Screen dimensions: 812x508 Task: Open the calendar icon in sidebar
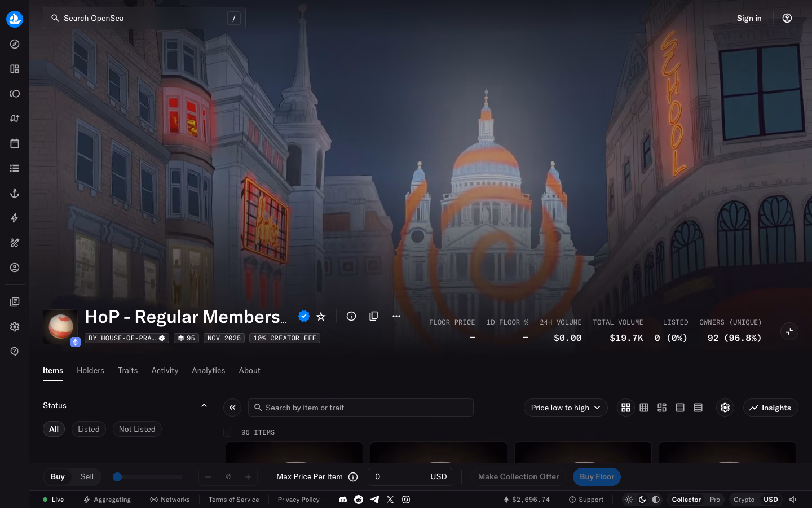[15, 143]
